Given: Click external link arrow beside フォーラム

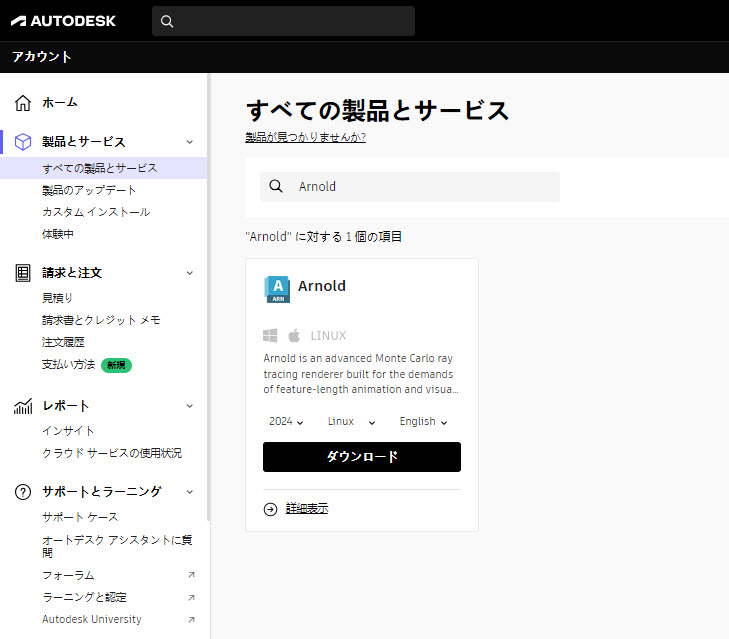Looking at the screenshot, I should (191, 575).
